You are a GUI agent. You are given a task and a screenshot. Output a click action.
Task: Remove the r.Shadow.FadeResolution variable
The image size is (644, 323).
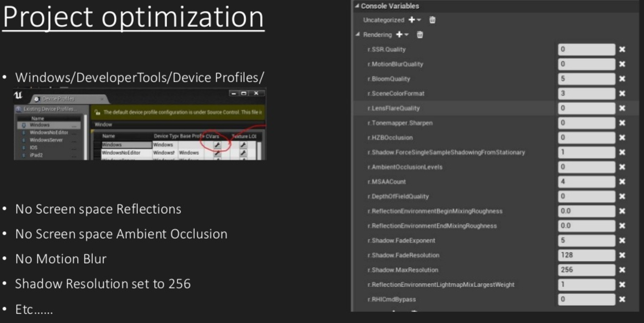(x=622, y=255)
